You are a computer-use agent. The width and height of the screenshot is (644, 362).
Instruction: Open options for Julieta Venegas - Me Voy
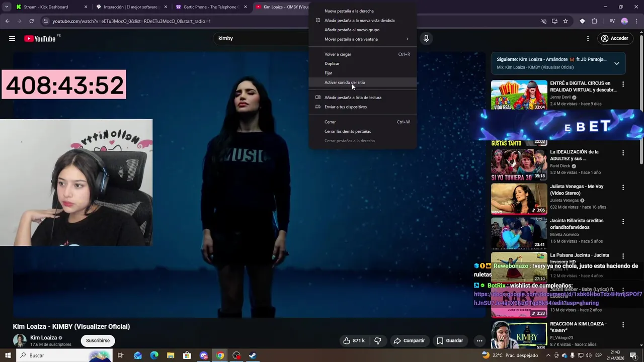[x=623, y=188]
